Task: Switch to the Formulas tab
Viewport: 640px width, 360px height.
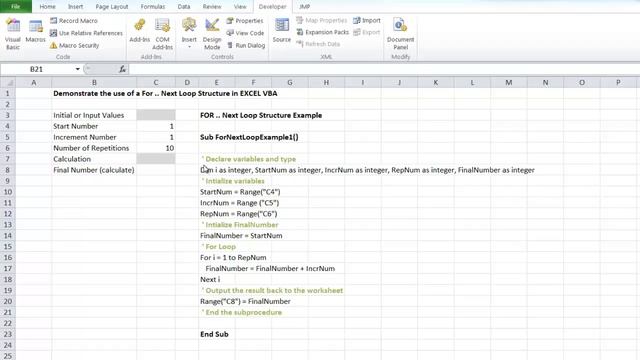Action: (153, 7)
